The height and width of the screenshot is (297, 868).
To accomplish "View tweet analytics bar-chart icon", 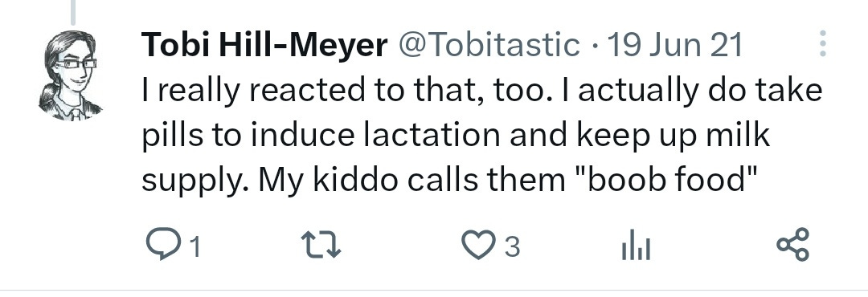I will 636,246.
